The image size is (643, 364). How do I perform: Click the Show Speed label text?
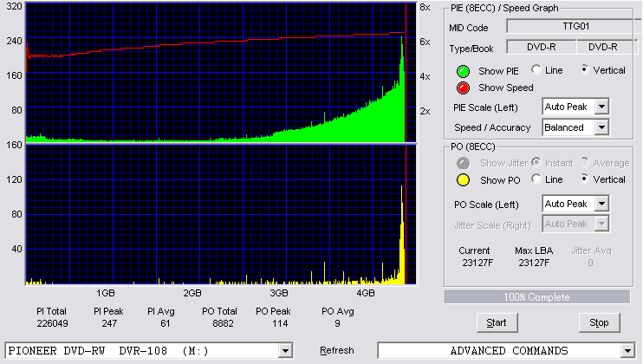505,88
